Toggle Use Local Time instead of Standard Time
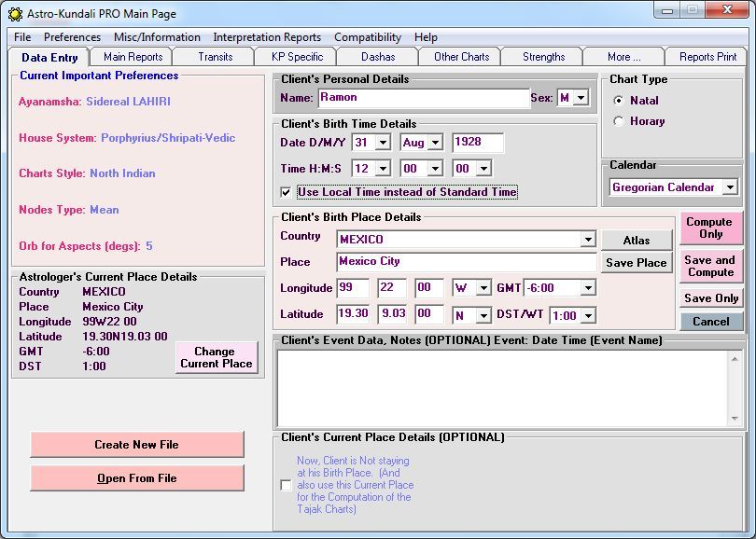The image size is (756, 539). pos(287,192)
